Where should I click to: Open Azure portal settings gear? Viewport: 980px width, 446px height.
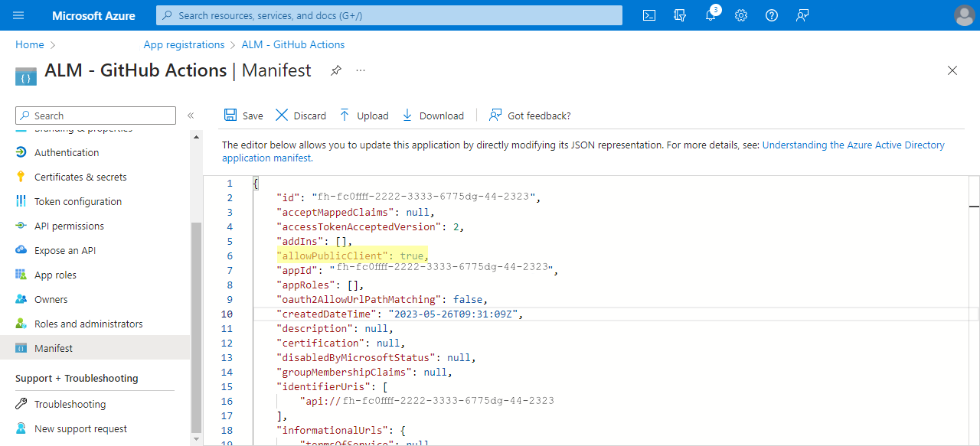[x=740, y=15]
